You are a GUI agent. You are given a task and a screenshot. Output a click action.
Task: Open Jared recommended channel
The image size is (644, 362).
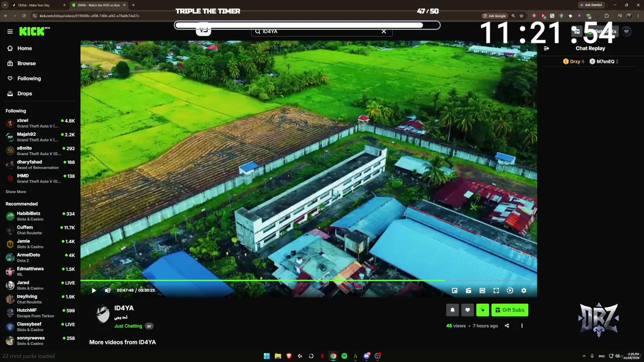[x=40, y=285]
